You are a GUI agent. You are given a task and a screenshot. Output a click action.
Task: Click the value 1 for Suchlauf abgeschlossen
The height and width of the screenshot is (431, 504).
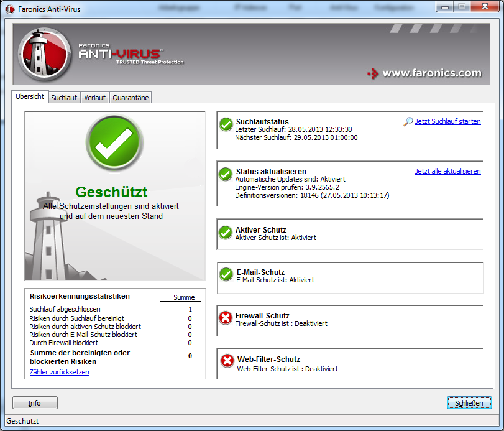(x=190, y=309)
